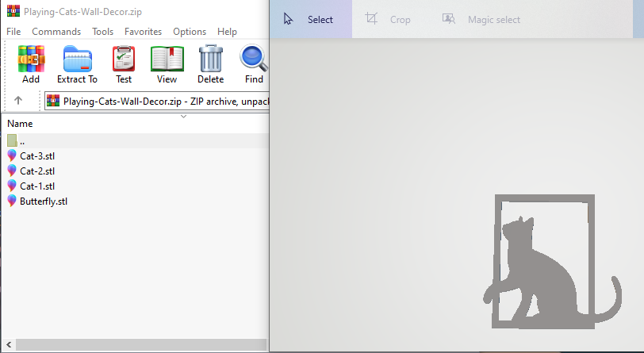Screen dimensions: 644x353
Task: Click the Extract To icon
Action: point(77,59)
